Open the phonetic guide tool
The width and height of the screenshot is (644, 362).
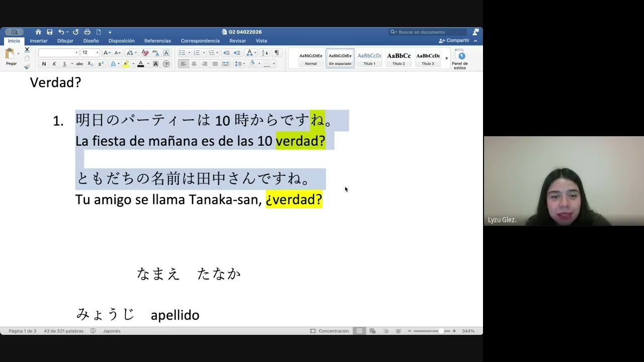[x=155, y=53]
